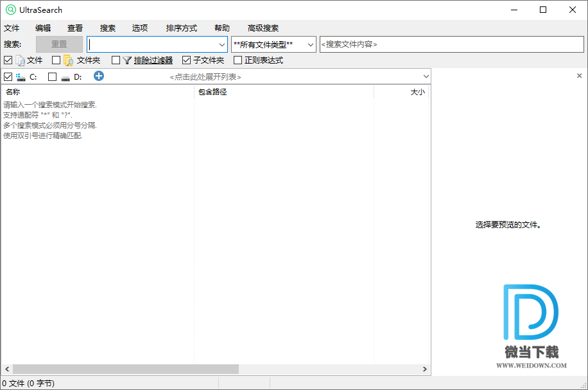Click the hint line 支持通配符 "*" 和 "?"
This screenshot has height=390, width=588.
pyautogui.click(x=37, y=115)
